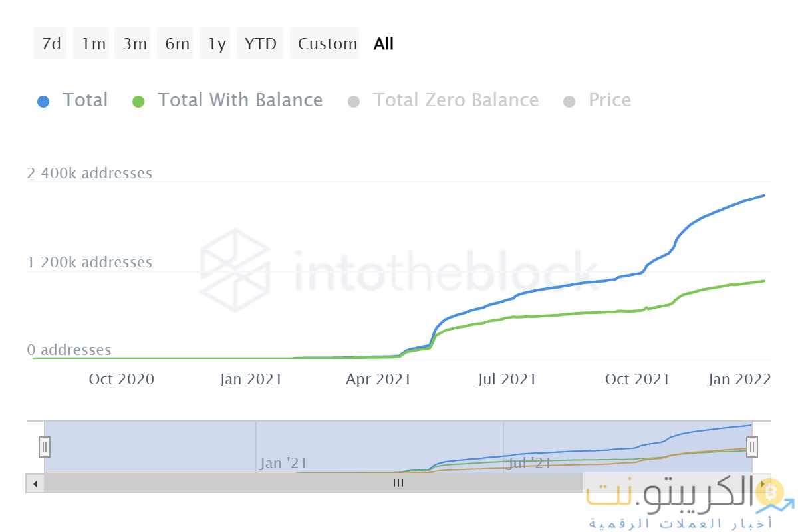Click the Jul '21 navigator marker

point(529,463)
